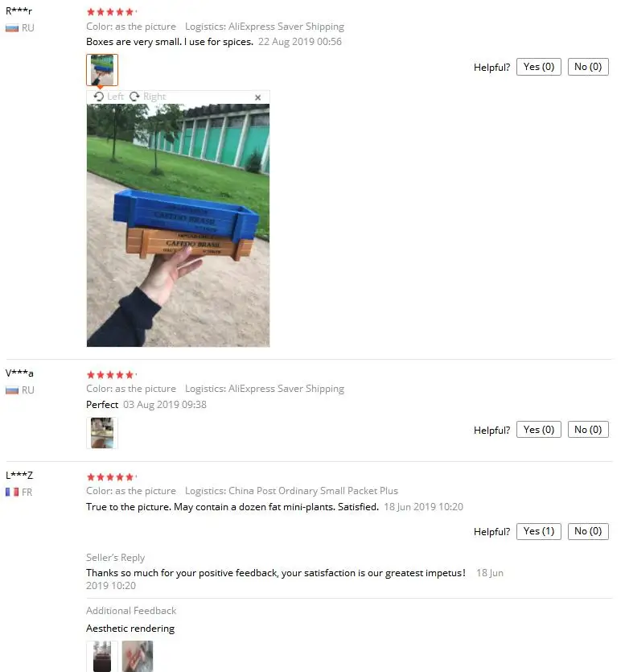625x672 pixels.
Task: Click the French flag next to L***Z
Action: point(12,492)
